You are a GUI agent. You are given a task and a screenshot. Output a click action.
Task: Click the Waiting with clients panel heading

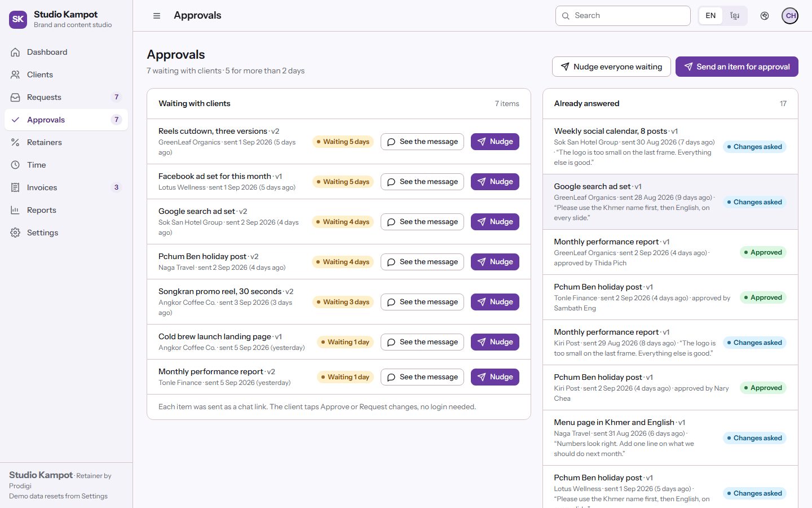pos(195,103)
